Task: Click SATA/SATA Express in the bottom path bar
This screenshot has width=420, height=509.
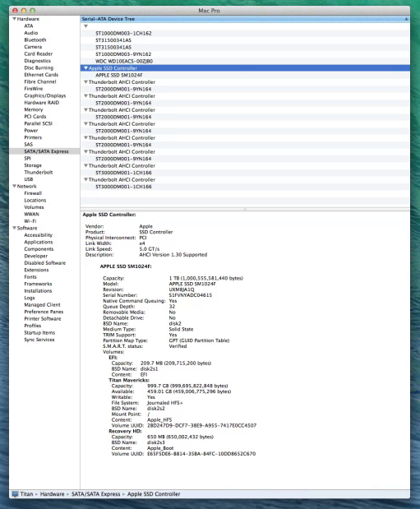Action: pyautogui.click(x=95, y=493)
